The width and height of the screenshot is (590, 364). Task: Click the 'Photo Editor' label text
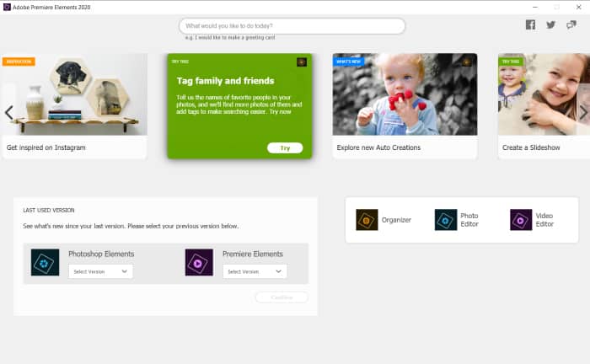[x=469, y=220]
